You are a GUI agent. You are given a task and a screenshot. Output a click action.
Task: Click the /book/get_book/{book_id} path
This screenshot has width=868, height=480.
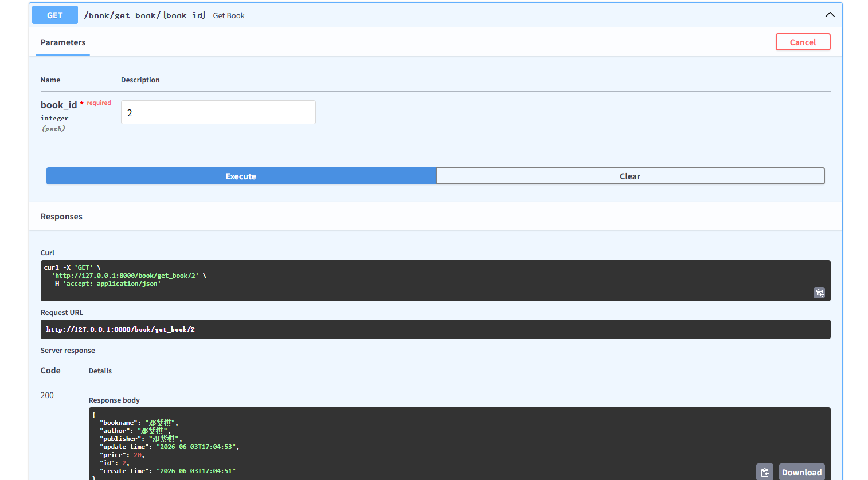point(144,15)
